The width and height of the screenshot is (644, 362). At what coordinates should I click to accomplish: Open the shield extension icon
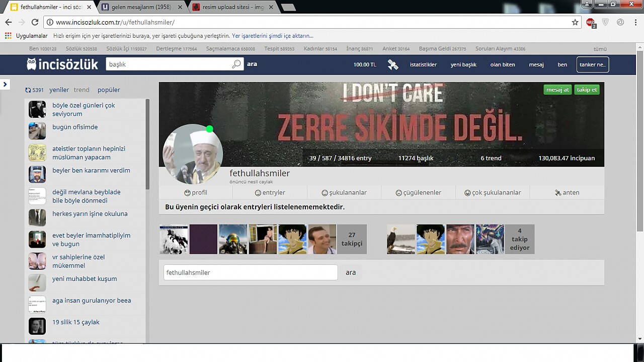coord(606,22)
